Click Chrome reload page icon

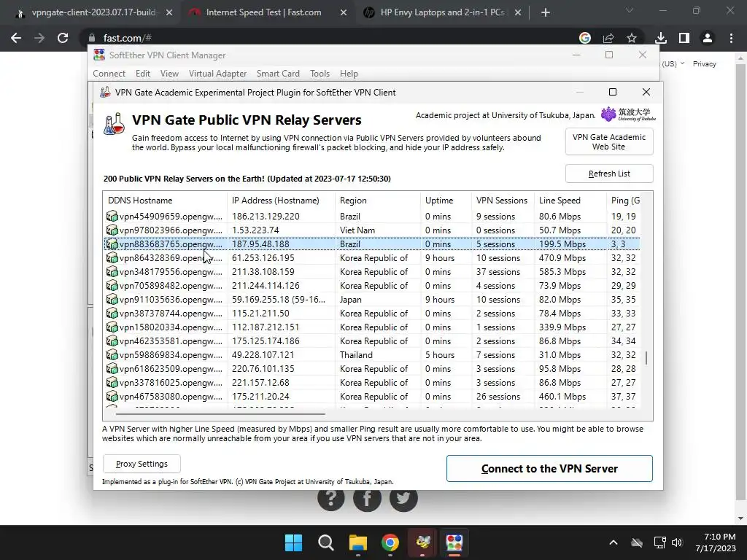(x=63, y=38)
